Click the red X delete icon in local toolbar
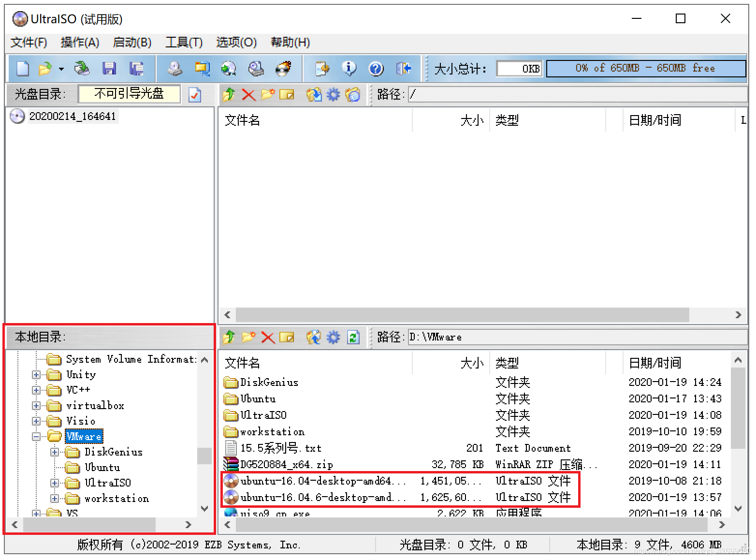Screen dimensions: 756x560 (268, 337)
